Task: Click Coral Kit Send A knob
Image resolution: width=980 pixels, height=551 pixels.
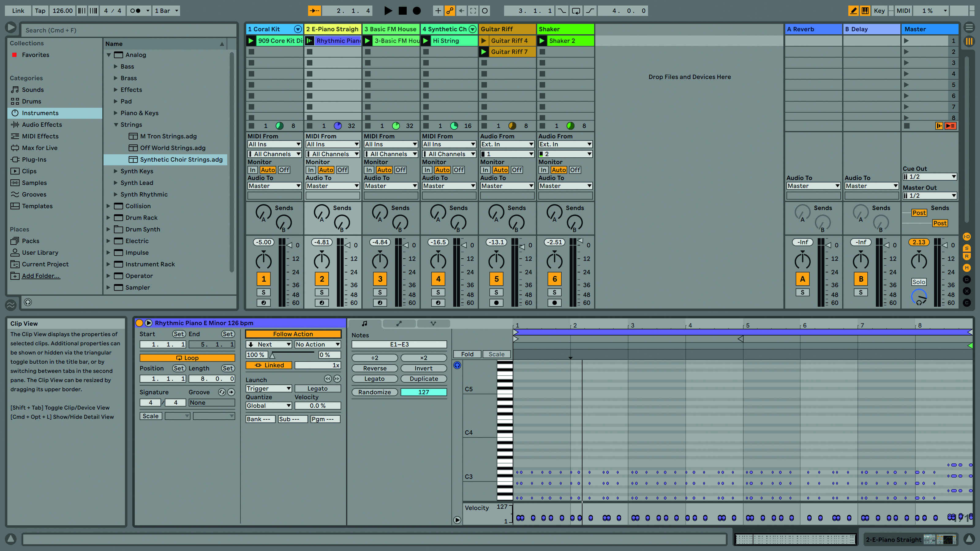Action: [263, 212]
